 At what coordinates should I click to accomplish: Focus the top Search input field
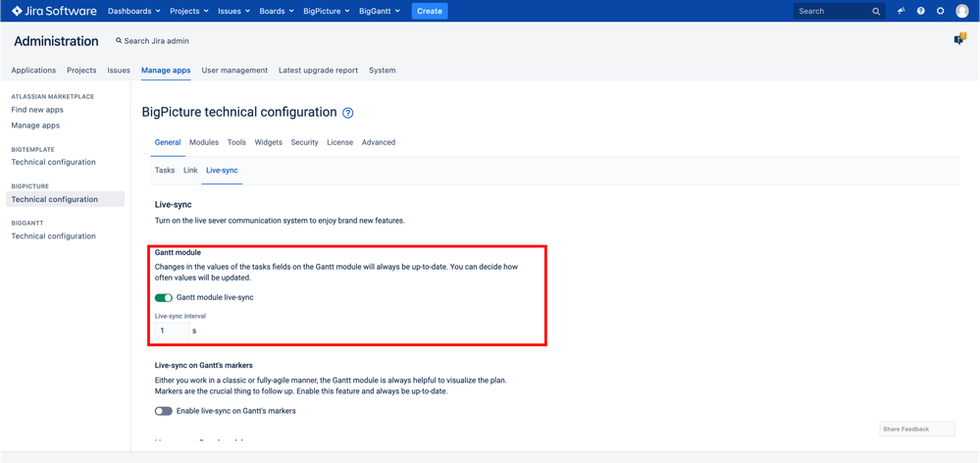point(840,11)
